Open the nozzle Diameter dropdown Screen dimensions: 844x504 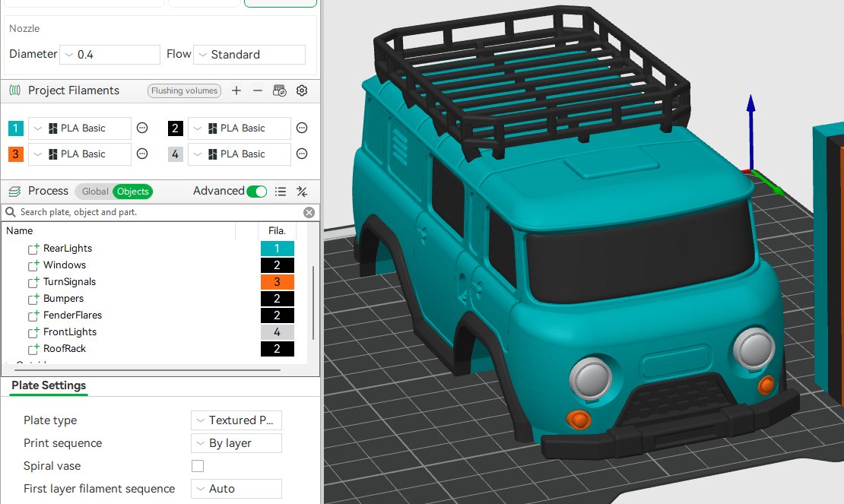109,54
